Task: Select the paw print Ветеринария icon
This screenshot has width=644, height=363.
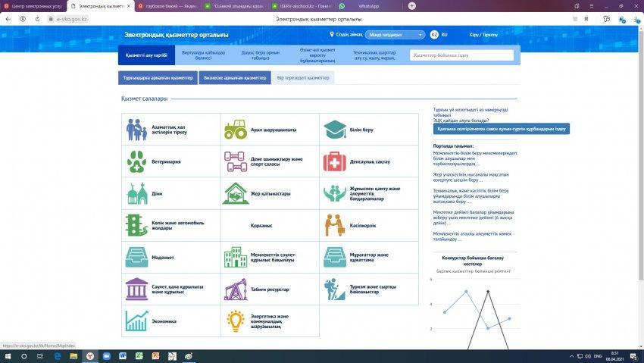Action: pyautogui.click(x=136, y=161)
